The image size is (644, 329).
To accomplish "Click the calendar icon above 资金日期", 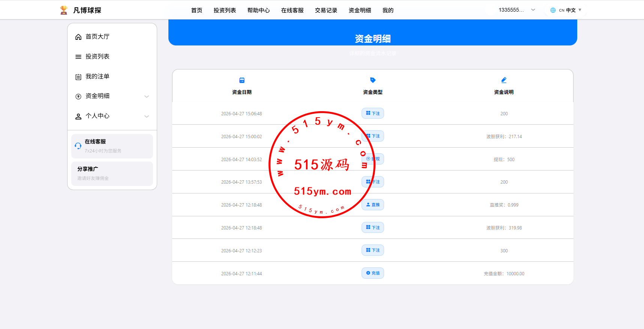I will click(x=242, y=80).
